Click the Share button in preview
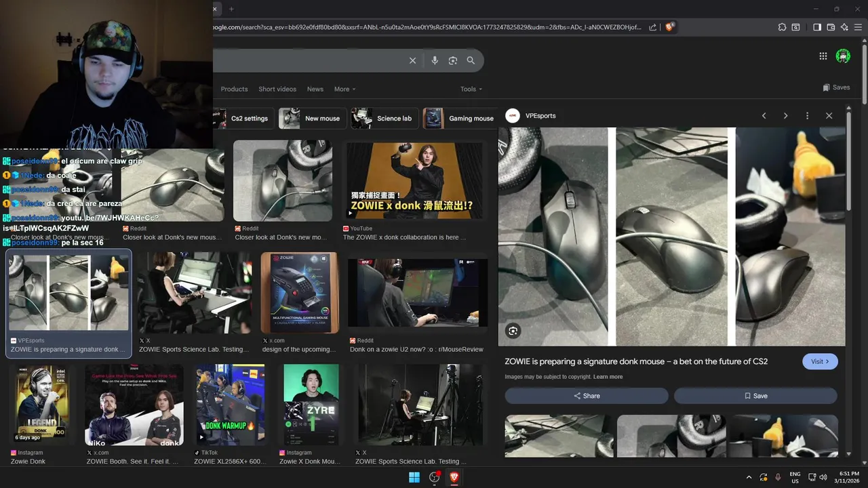 coord(587,396)
